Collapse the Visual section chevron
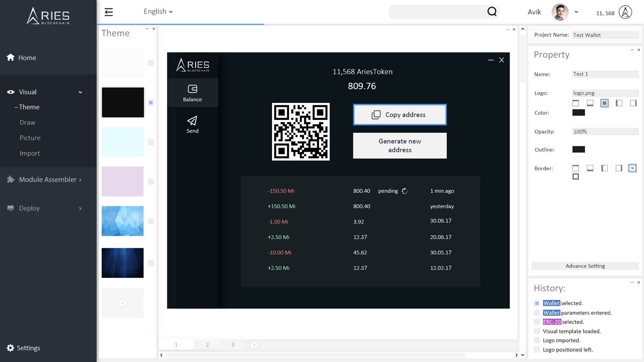The image size is (644, 362). [80, 92]
